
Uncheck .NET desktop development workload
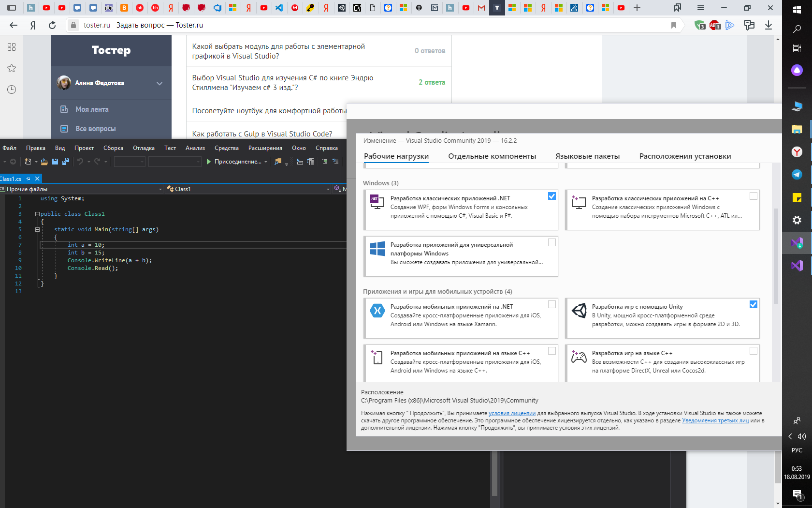tap(552, 196)
